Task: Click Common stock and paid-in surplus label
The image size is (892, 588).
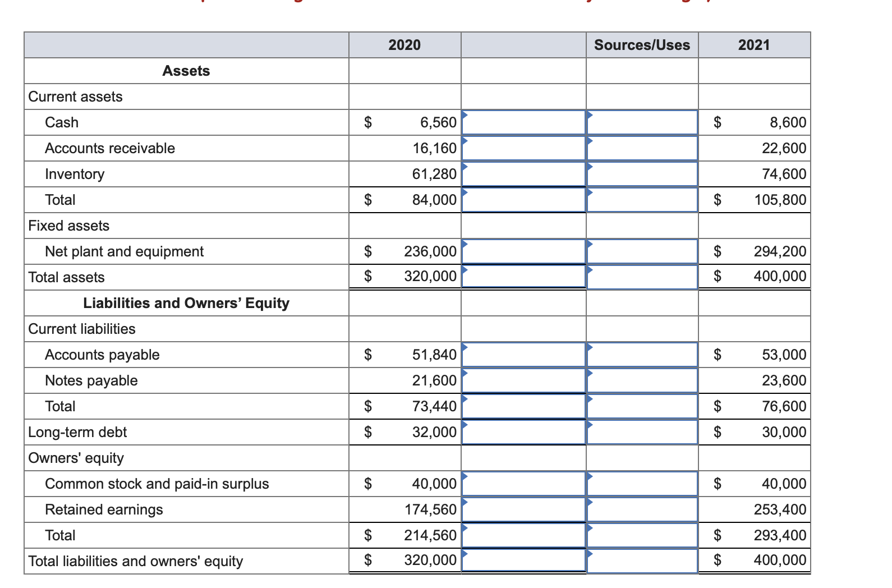Action: tap(157, 484)
